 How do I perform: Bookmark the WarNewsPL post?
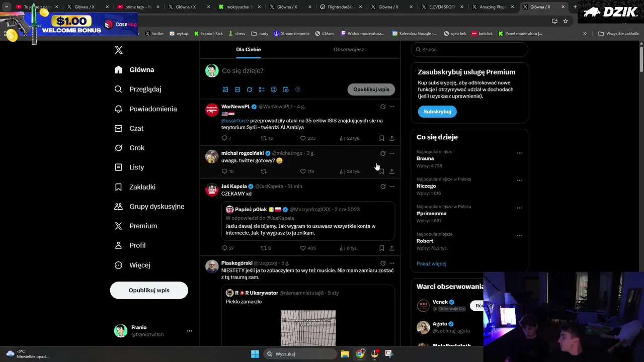[x=382, y=138]
